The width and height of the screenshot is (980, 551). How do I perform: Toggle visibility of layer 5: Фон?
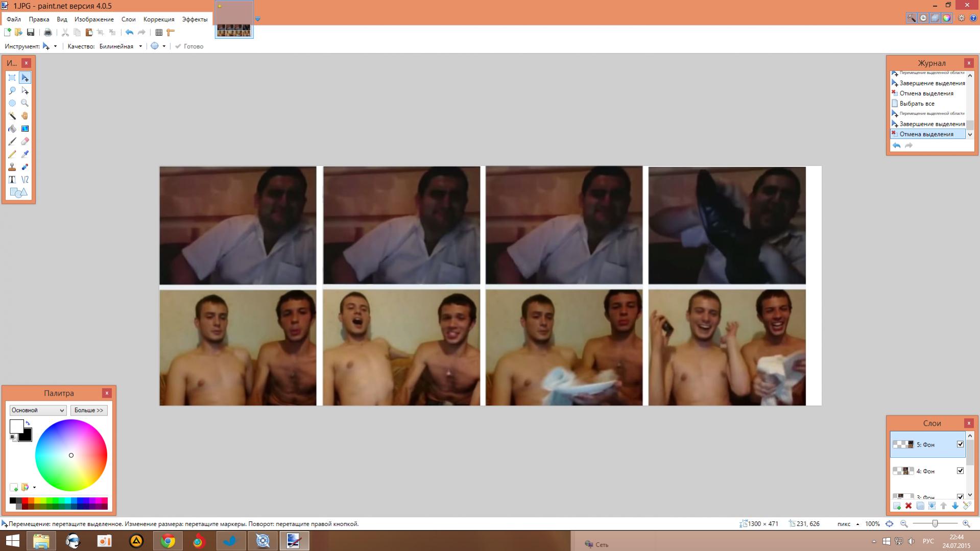[x=960, y=444]
